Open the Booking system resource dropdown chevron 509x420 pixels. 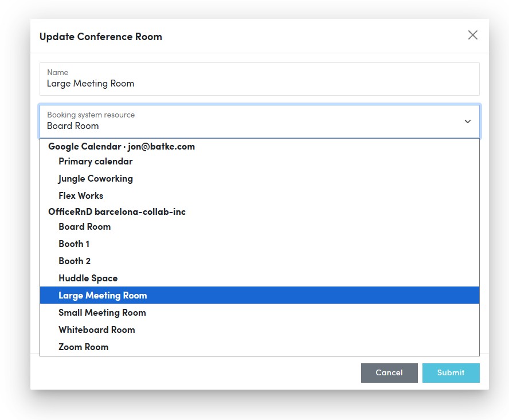tap(467, 121)
